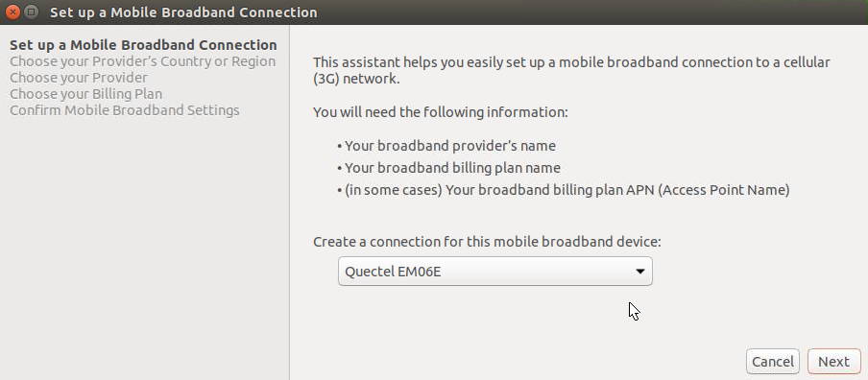Close the Mobile Broadband setup window
The width and height of the screenshot is (868, 380).
(13, 12)
